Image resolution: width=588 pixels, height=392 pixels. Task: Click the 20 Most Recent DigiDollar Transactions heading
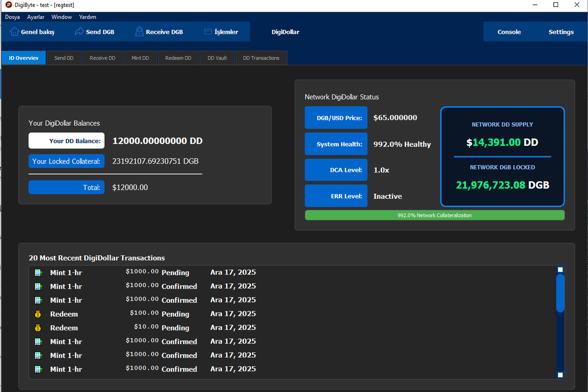click(x=97, y=258)
